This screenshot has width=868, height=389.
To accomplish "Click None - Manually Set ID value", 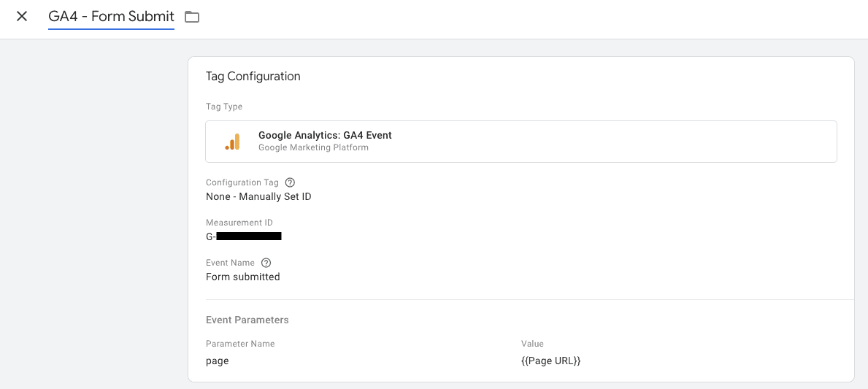I will coord(258,196).
